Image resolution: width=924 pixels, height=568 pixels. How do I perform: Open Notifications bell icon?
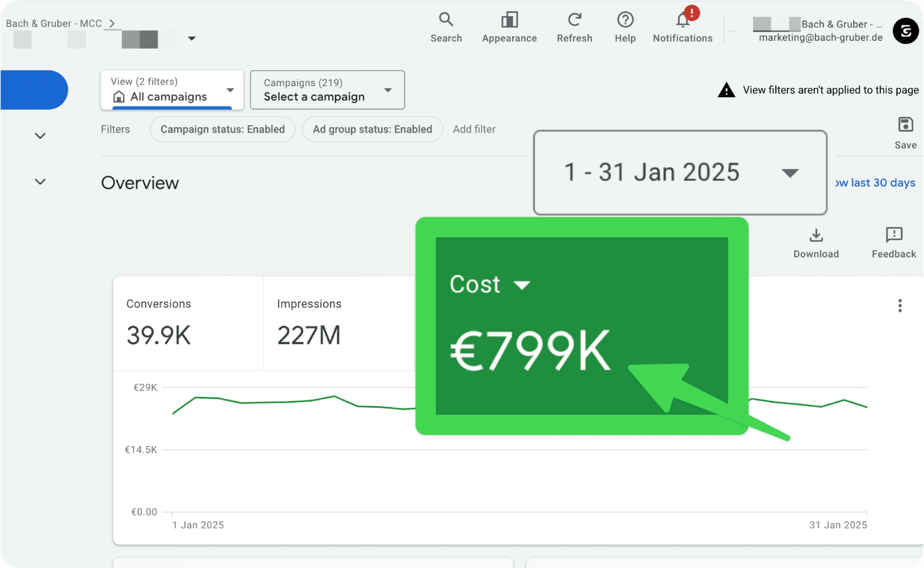[x=683, y=20]
